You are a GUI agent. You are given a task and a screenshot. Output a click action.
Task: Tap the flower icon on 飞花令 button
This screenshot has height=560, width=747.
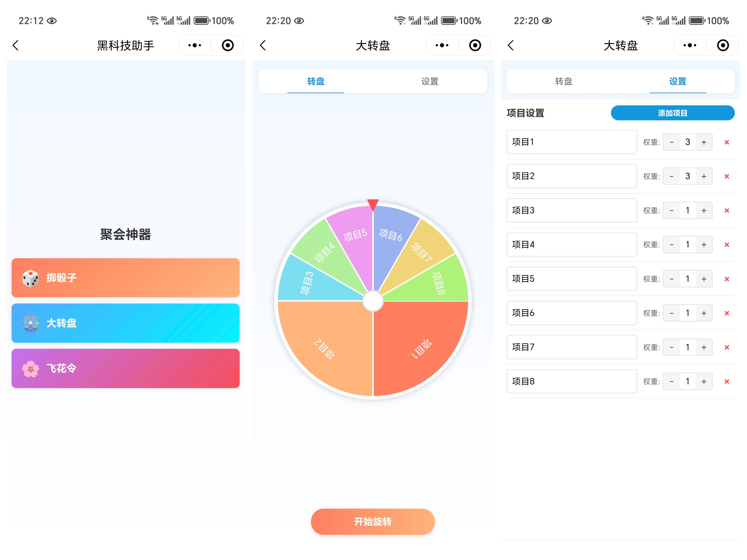[x=31, y=368]
